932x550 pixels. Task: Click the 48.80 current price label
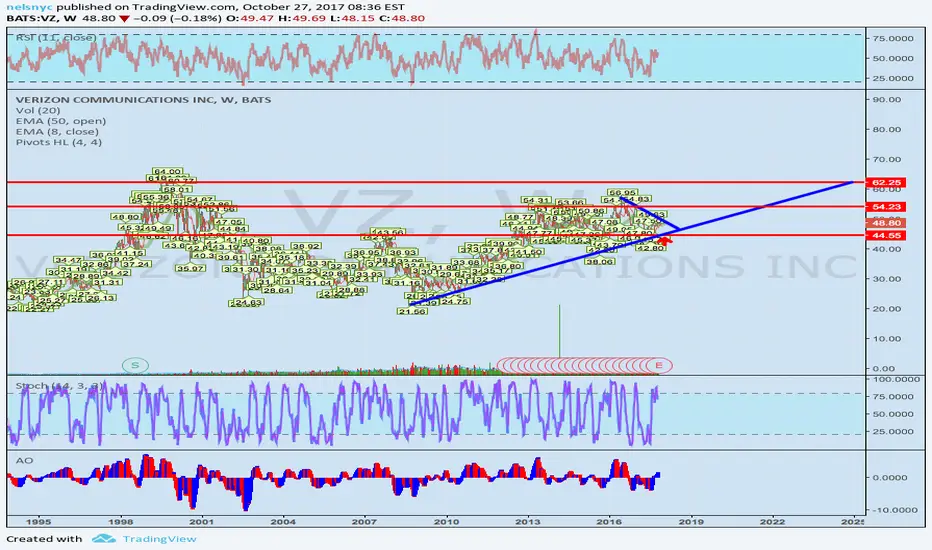(886, 223)
